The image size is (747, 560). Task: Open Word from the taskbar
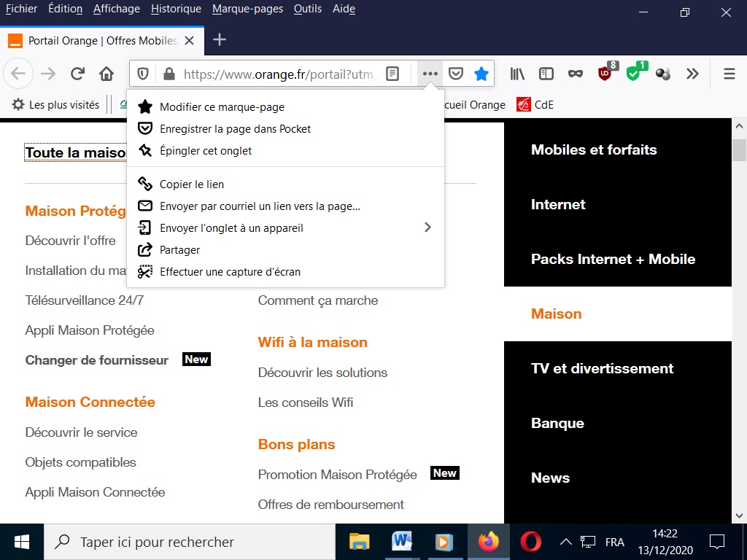click(x=402, y=542)
